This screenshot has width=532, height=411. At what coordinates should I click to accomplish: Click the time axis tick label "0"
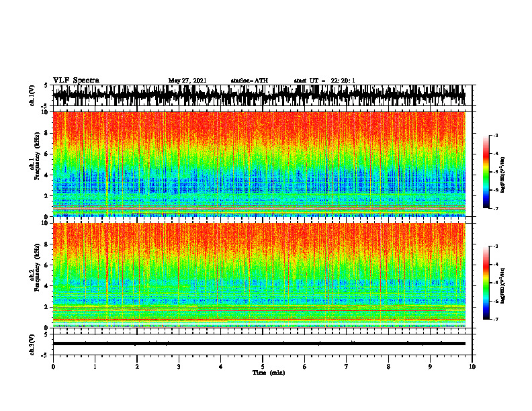(x=53, y=367)
